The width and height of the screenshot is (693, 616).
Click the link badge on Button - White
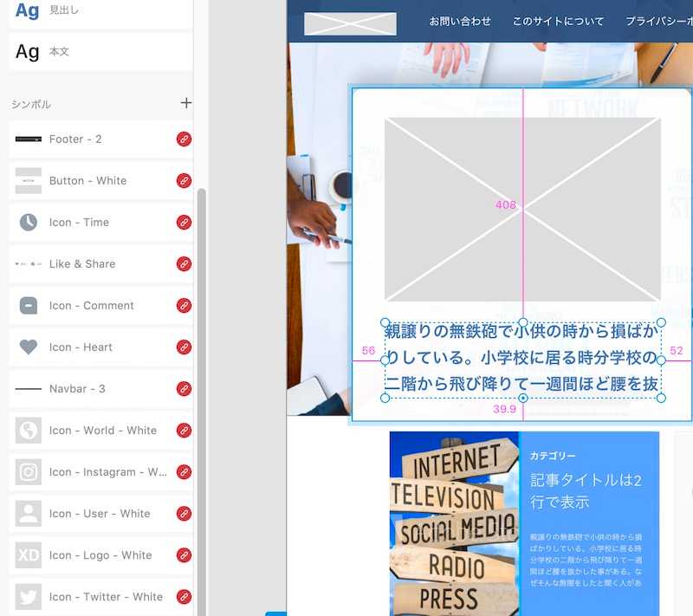(184, 181)
